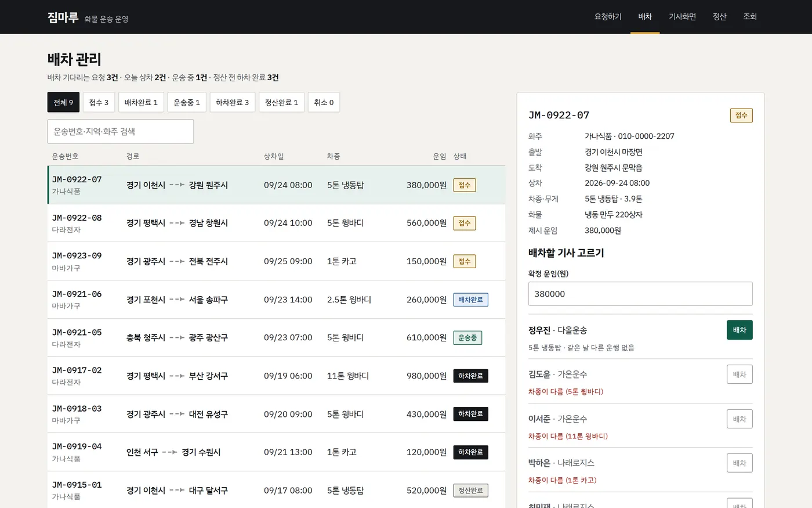Focus the 운송번호·지역·화주 검색 search box
Image resolution: width=812 pixels, height=508 pixels.
(x=121, y=132)
